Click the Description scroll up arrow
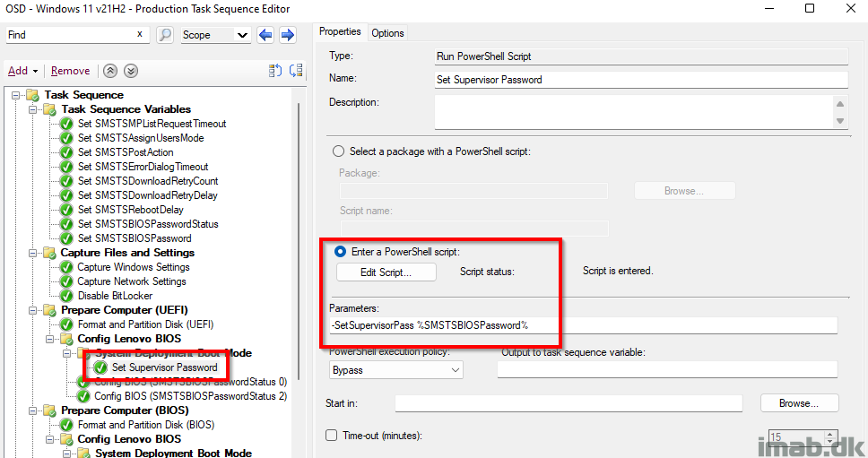This screenshot has width=868, height=458. 840,104
